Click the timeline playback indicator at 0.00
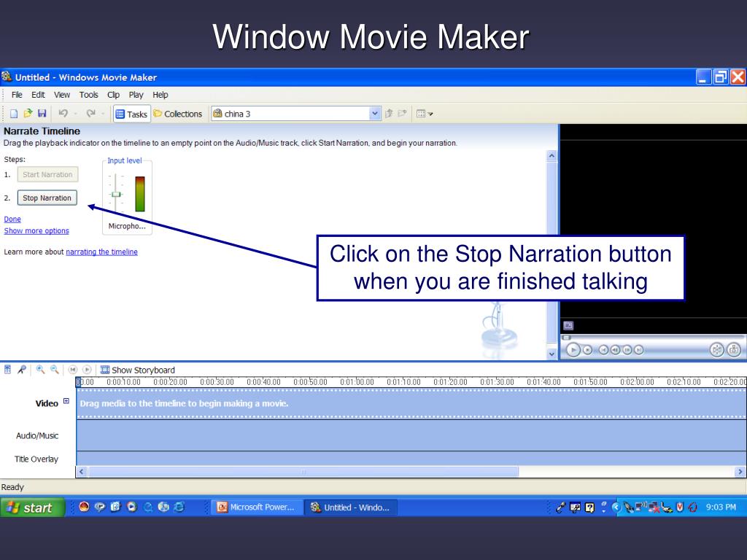This screenshot has height=560, width=747. [78, 382]
